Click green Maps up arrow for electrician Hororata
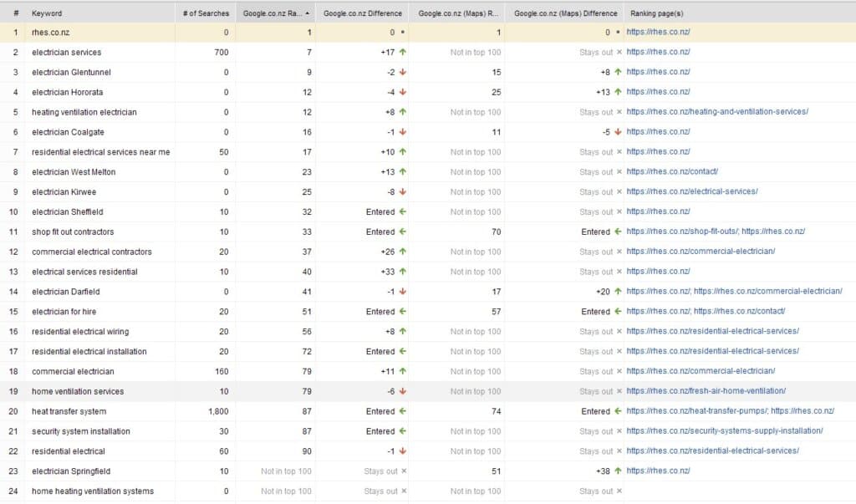 tap(618, 92)
